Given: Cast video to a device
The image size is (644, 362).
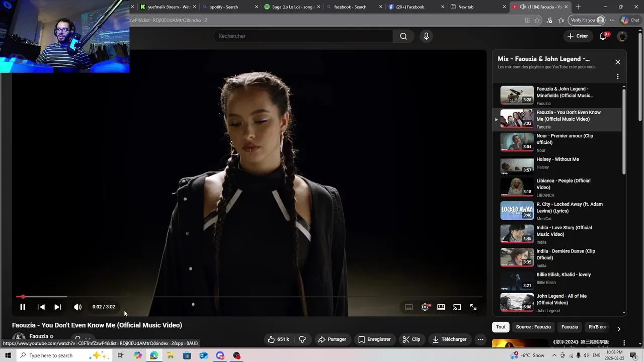Looking at the screenshot, I should click(x=457, y=307).
